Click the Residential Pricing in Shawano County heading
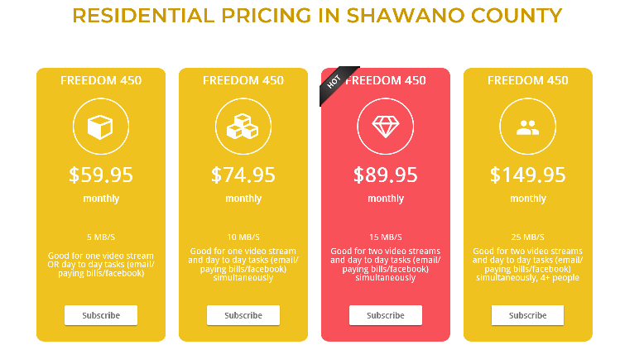 317,16
